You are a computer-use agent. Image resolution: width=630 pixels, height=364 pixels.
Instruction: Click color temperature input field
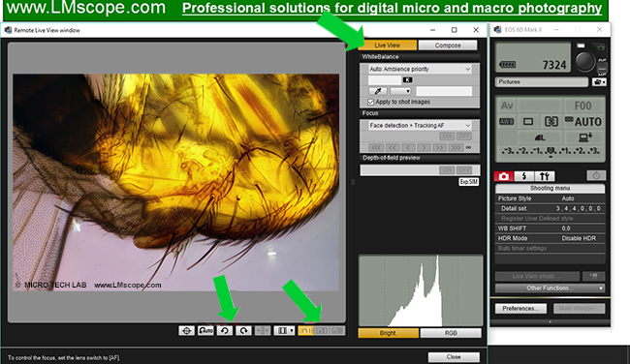pyautogui.click(x=385, y=79)
